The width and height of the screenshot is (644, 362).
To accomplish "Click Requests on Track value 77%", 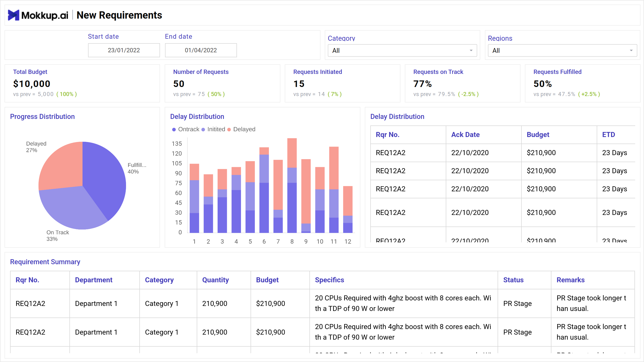I will tap(422, 84).
